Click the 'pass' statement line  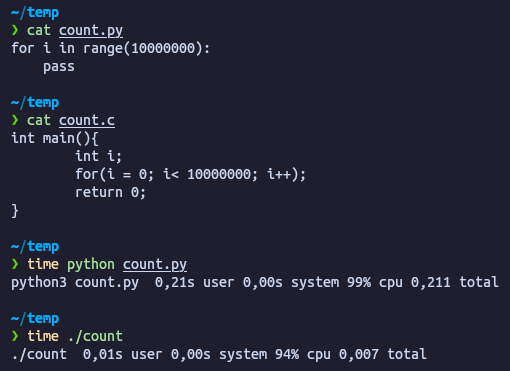coord(59,67)
